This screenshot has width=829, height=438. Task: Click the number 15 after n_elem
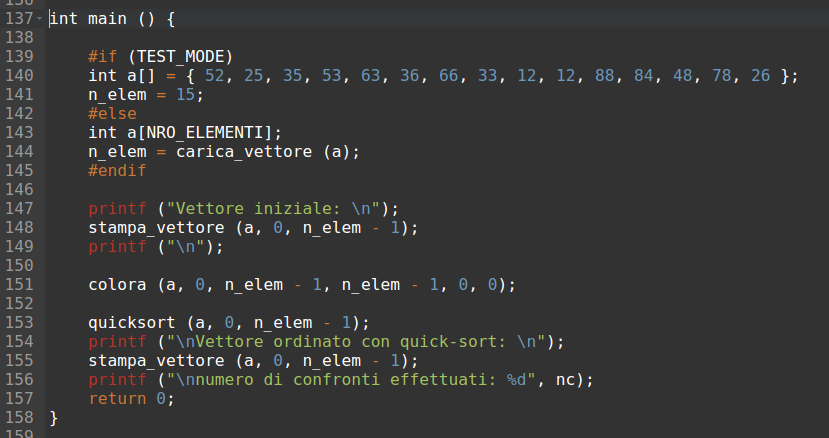click(186, 95)
